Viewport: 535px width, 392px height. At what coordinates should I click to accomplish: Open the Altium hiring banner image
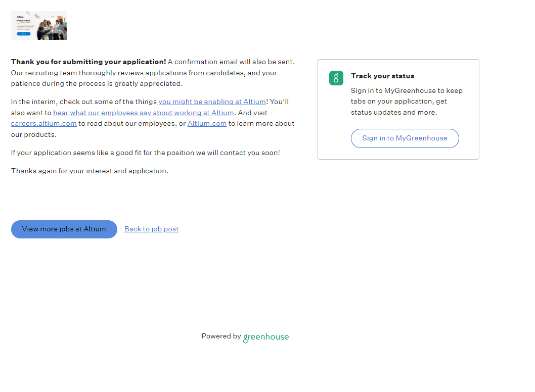coord(39,26)
